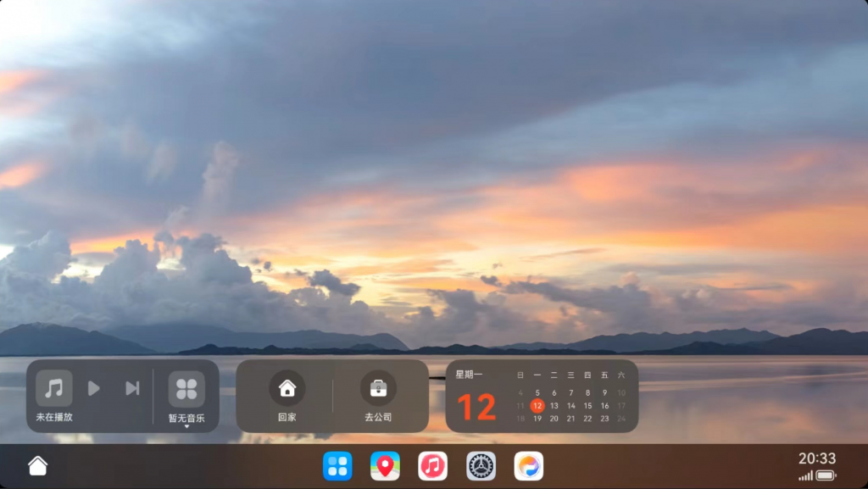868x489 pixels.
Task: Open the 暂无音乐 music source icon
Action: pos(186,389)
